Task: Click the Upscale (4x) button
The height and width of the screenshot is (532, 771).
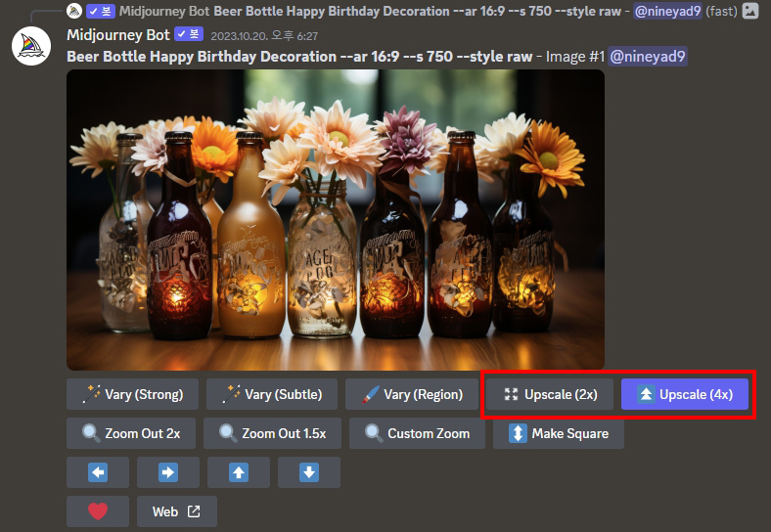Action: 685,394
